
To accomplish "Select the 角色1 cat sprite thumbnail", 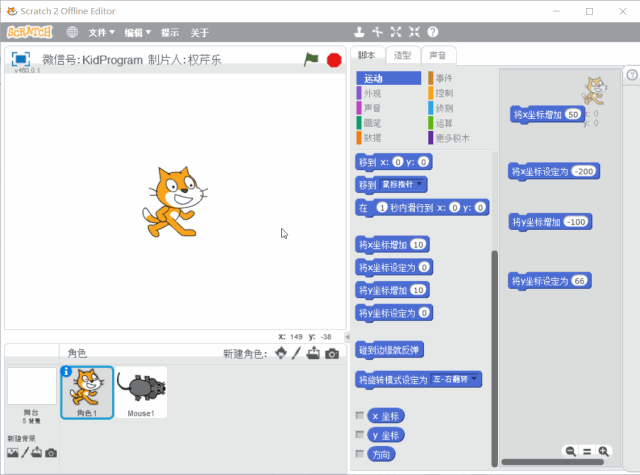I will coord(87,392).
